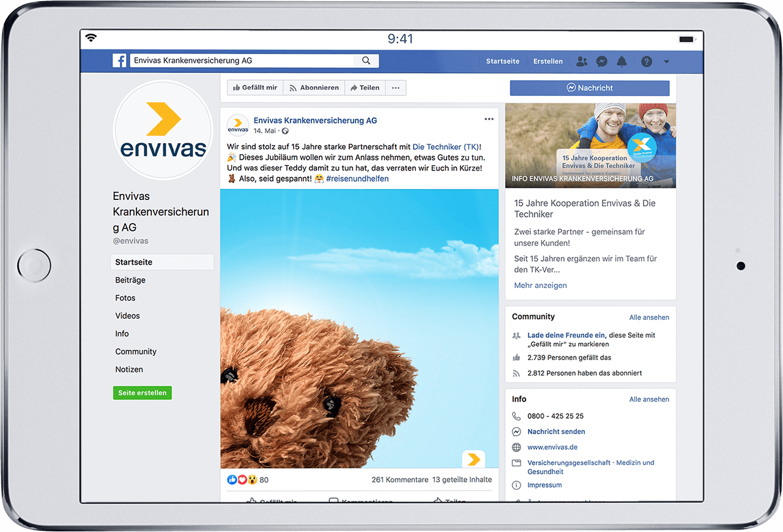Viewport: 783px width, 532px height.
Task: Click the small Envivas avatar in the post
Action: (238, 125)
